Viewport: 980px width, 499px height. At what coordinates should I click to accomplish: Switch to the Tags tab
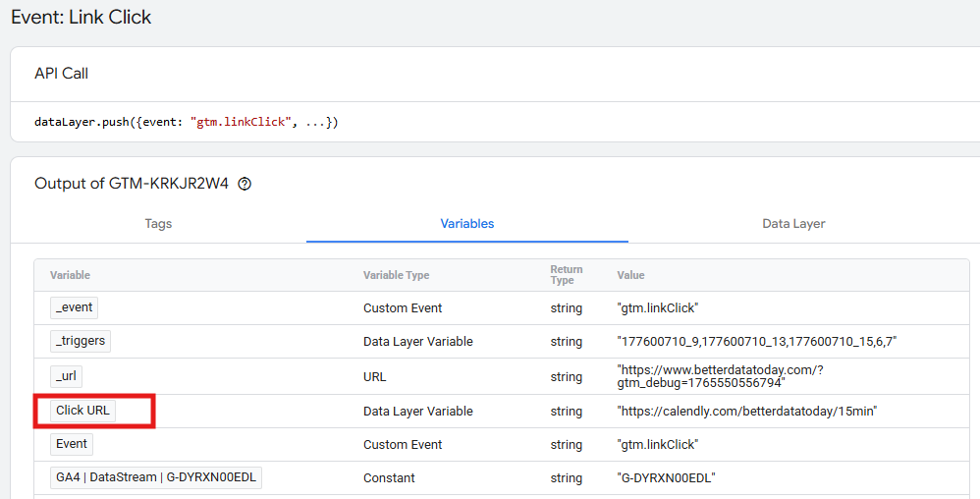pos(158,224)
